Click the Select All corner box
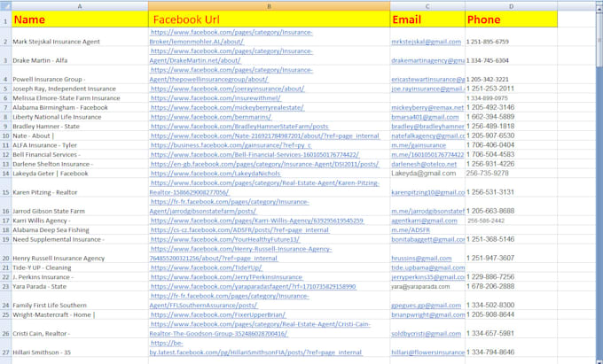This screenshot has height=364, width=603. coord(5,6)
